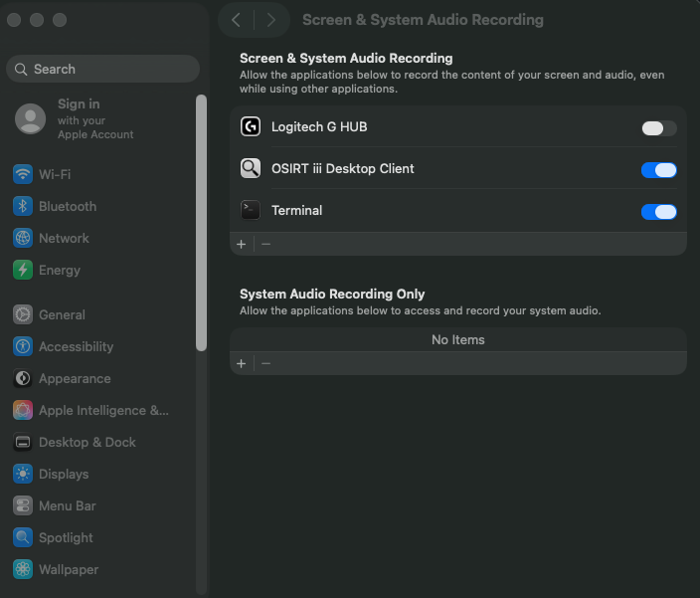Open the General settings pane
This screenshot has height=598, width=700.
click(62, 314)
